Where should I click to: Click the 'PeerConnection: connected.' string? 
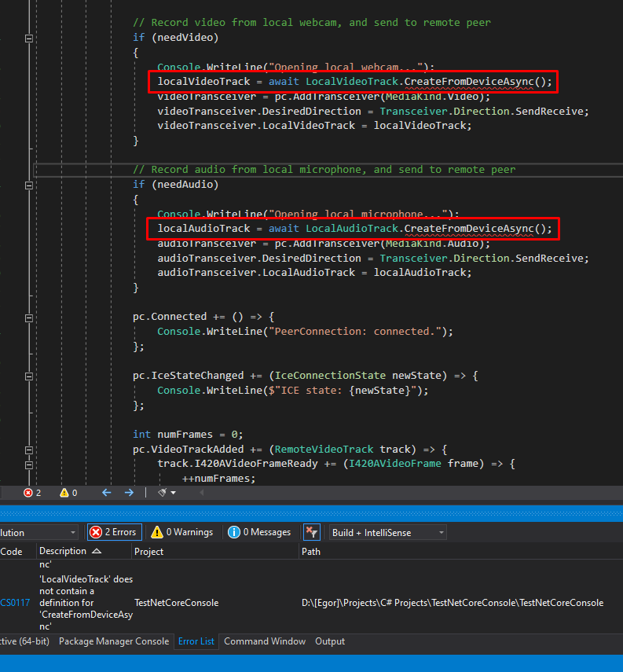coord(357,332)
